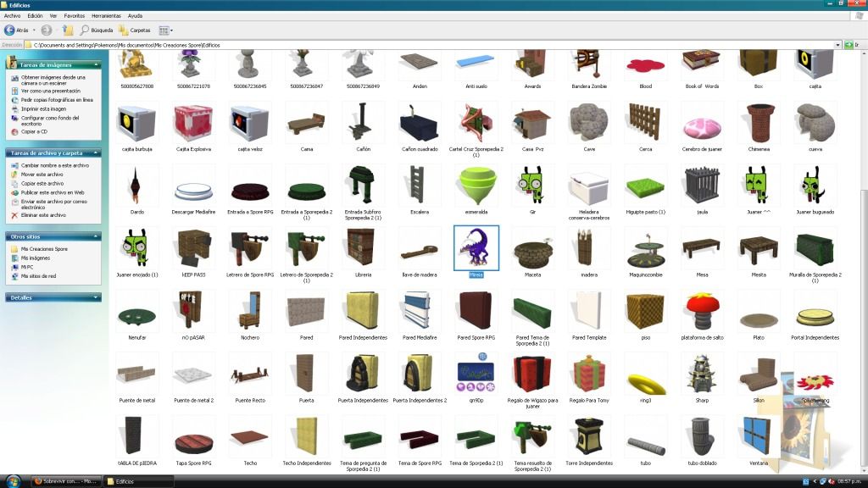Go up one folder level
Image resolution: width=868 pixels, height=488 pixels.
tap(68, 30)
